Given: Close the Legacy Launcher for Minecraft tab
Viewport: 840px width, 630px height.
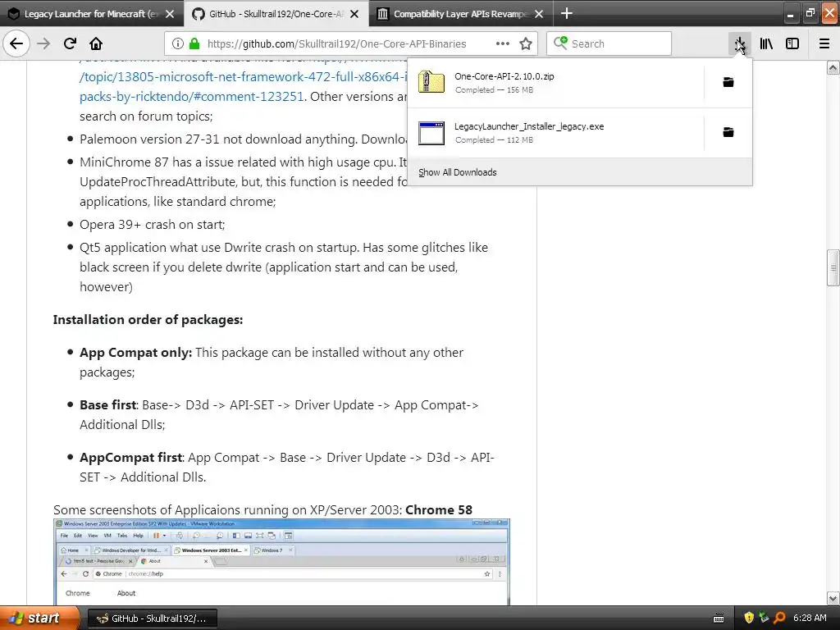Looking at the screenshot, I should (170, 14).
